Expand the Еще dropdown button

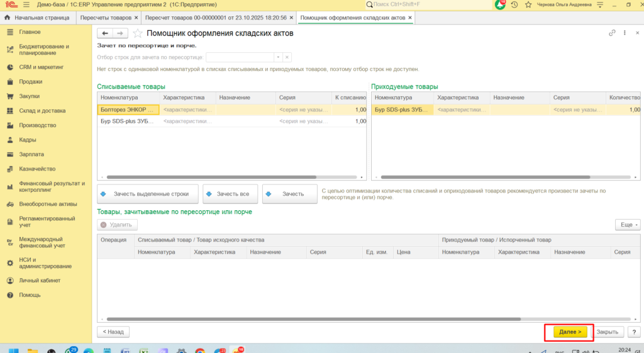coord(628,225)
